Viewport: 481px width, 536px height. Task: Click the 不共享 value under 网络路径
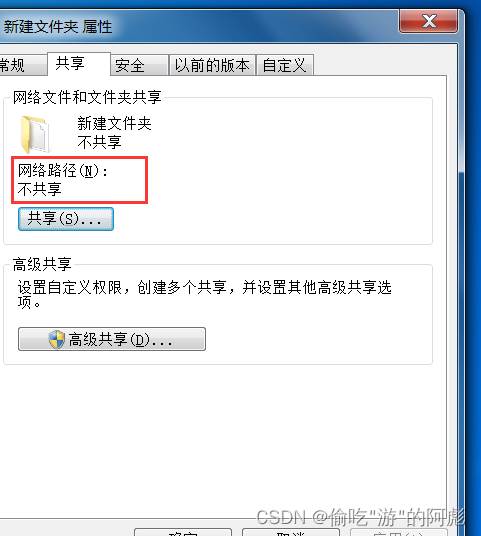40,189
